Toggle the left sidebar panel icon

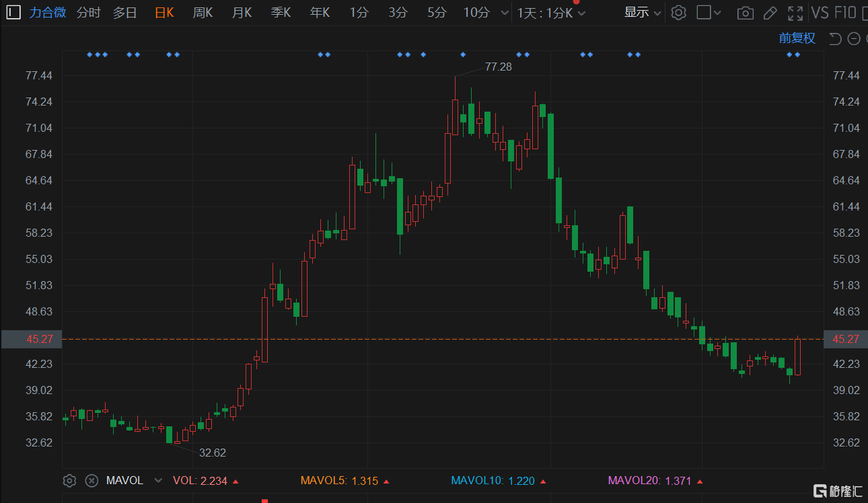click(x=13, y=12)
